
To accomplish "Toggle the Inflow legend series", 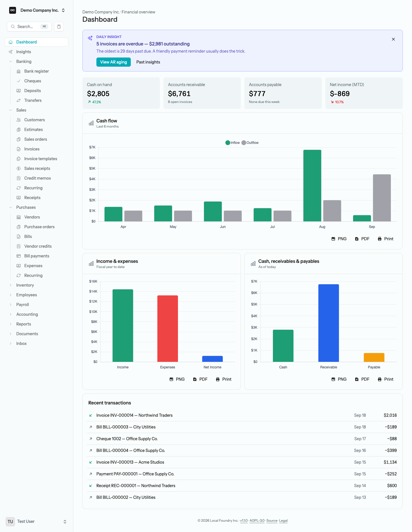I will pyautogui.click(x=233, y=143).
